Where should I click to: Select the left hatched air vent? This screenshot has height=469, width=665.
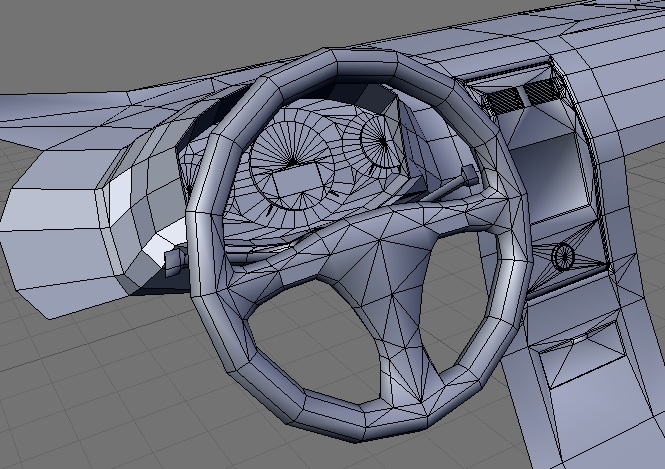(505, 100)
